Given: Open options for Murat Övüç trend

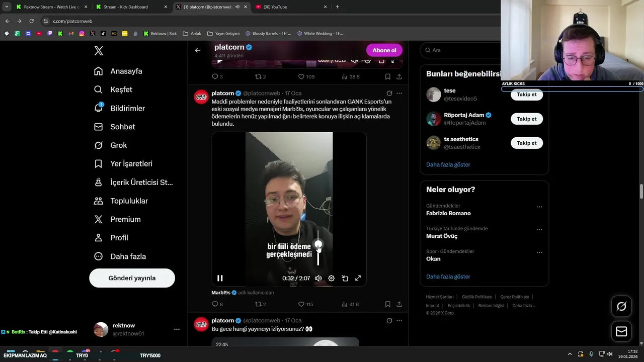Looking at the screenshot, I should [x=539, y=230].
